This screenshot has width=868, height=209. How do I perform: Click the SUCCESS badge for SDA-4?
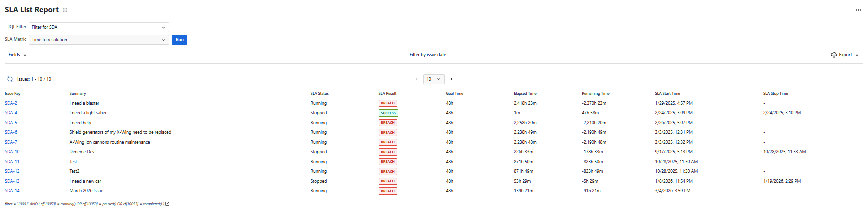coord(388,113)
